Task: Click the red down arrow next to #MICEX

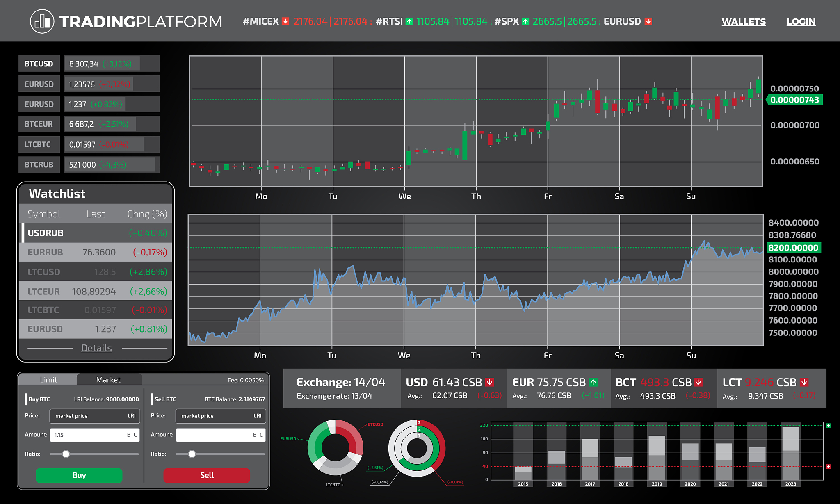Action: tap(286, 21)
